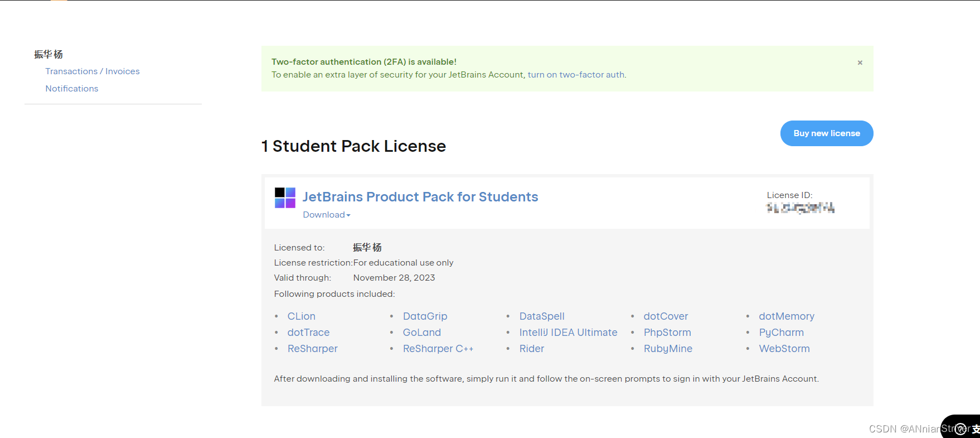Open the RubyMine product link
This screenshot has height=438, width=980.
[668, 349]
